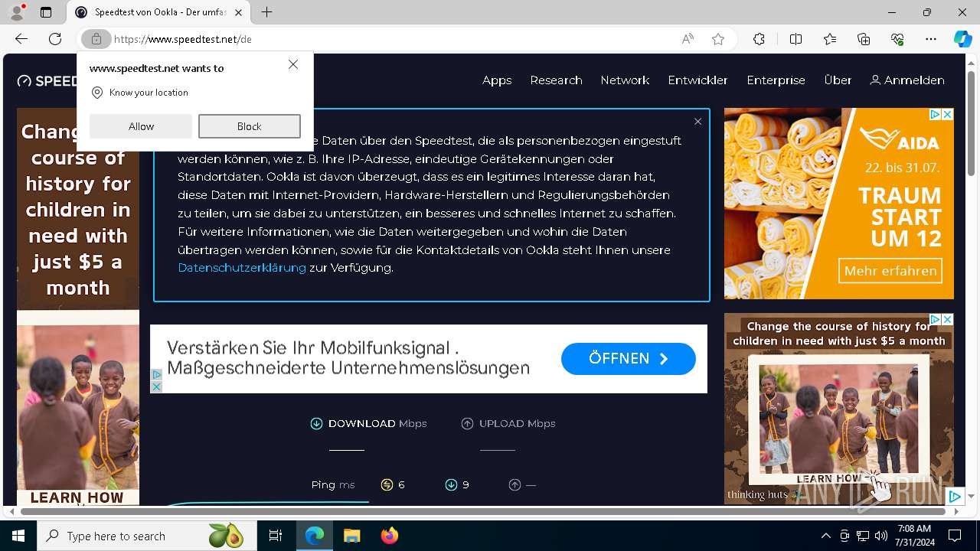
Task: Open the Über menu item
Action: pyautogui.click(x=838, y=80)
